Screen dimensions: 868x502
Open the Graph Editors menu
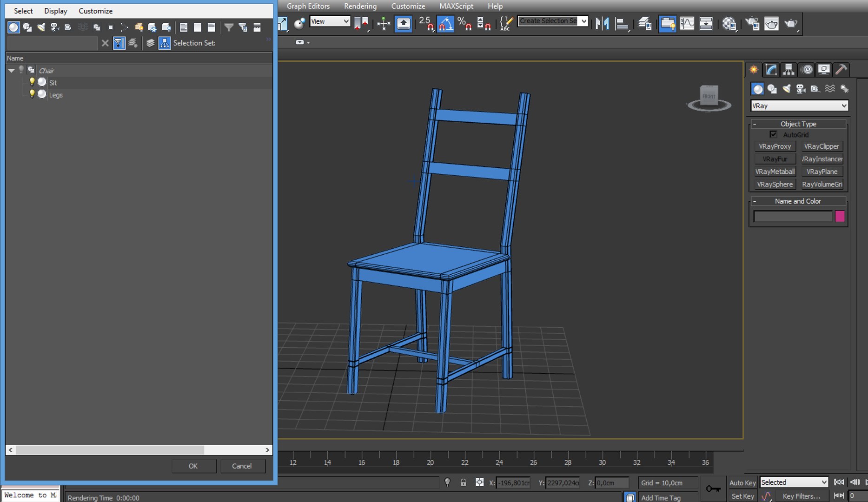coord(308,6)
